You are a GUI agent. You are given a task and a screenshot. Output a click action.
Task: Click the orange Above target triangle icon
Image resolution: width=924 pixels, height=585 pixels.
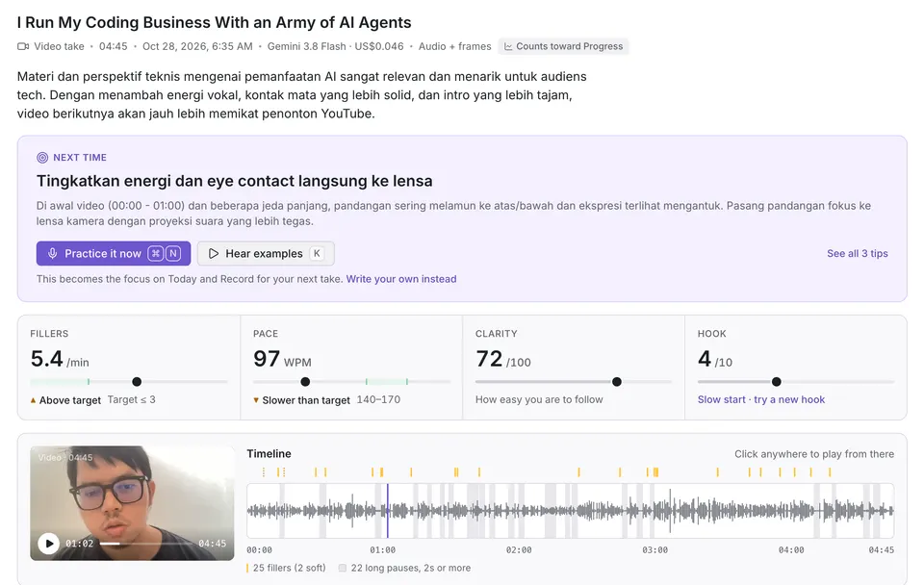[33, 400]
